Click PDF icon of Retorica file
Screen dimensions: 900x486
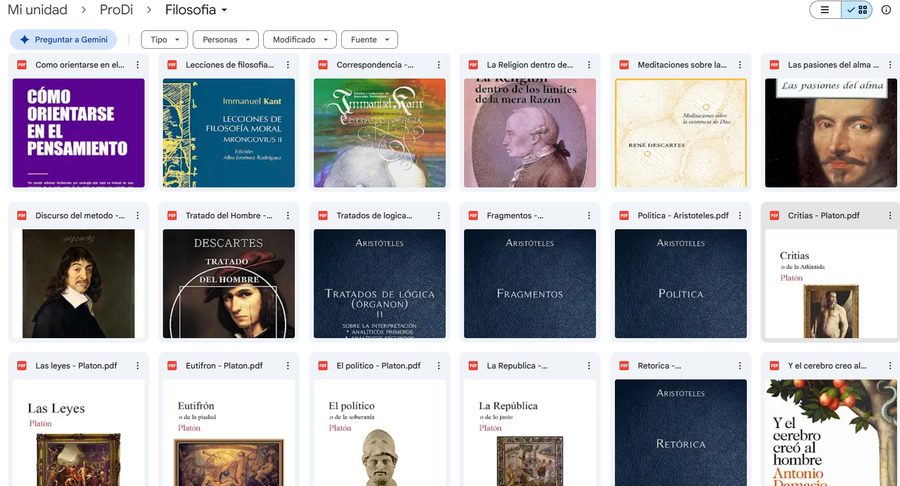tap(624, 366)
